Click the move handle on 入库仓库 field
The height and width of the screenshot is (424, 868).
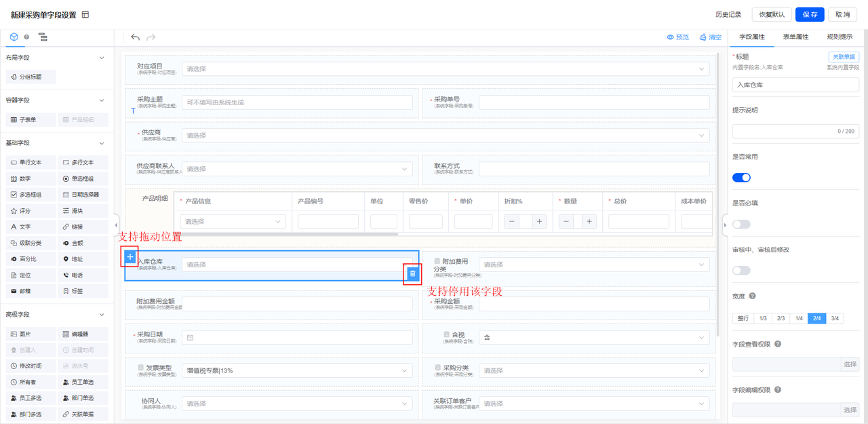[x=130, y=256]
